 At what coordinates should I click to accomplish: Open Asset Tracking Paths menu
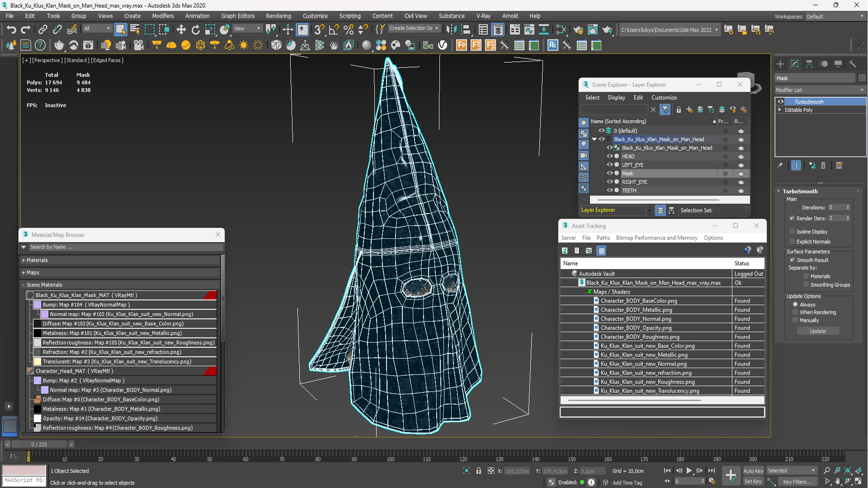point(603,238)
